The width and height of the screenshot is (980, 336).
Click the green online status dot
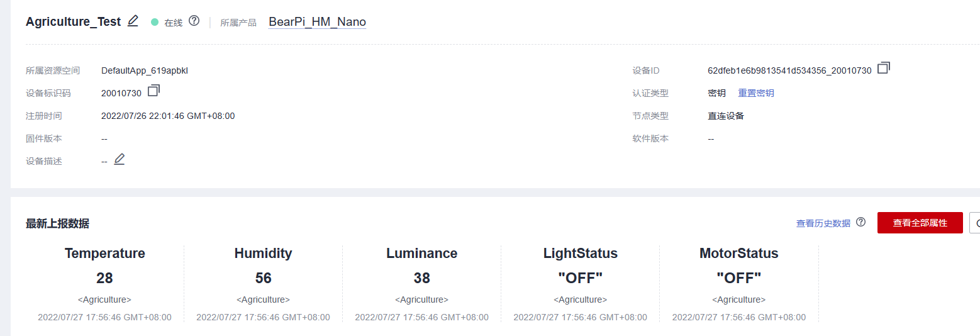pyautogui.click(x=155, y=22)
